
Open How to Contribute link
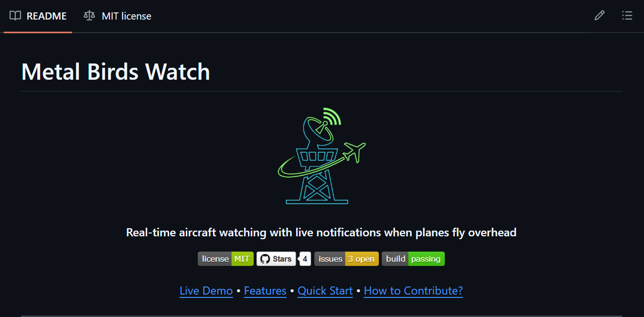(x=413, y=291)
